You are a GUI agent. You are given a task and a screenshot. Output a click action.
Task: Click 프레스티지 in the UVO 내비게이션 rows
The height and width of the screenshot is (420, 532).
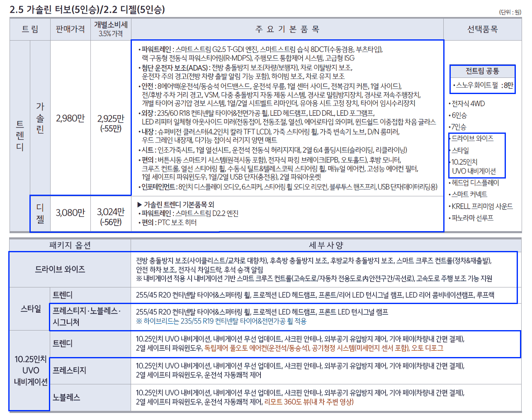70,370
